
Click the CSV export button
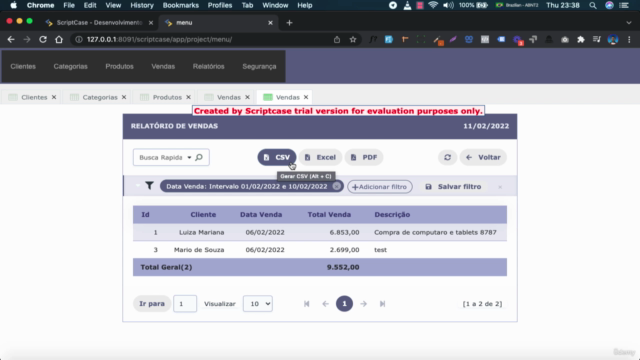[x=277, y=157]
